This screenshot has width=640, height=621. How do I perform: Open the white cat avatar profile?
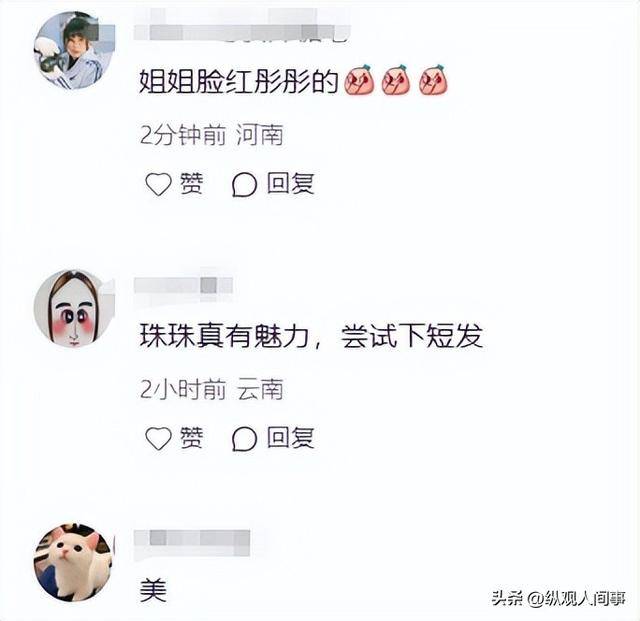point(73,562)
